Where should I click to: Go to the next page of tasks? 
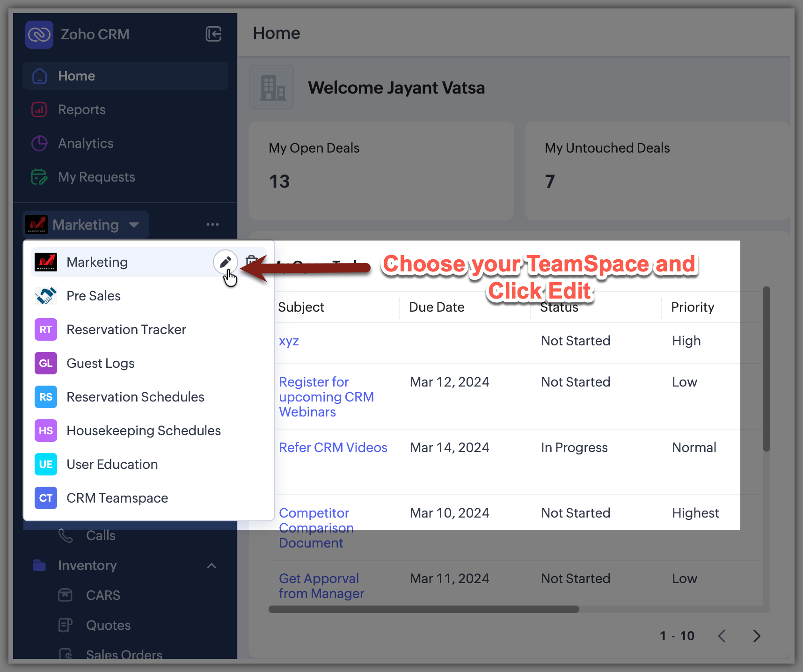(x=757, y=636)
